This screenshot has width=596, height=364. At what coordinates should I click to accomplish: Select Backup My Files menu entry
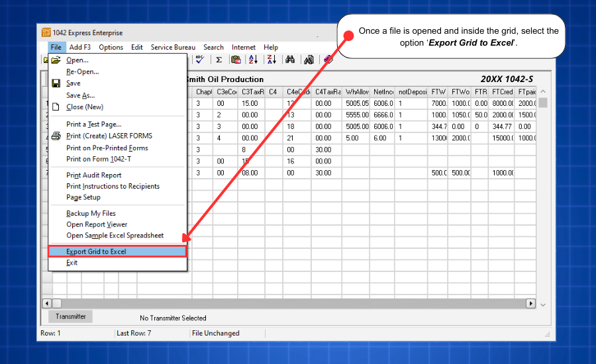[x=91, y=214]
